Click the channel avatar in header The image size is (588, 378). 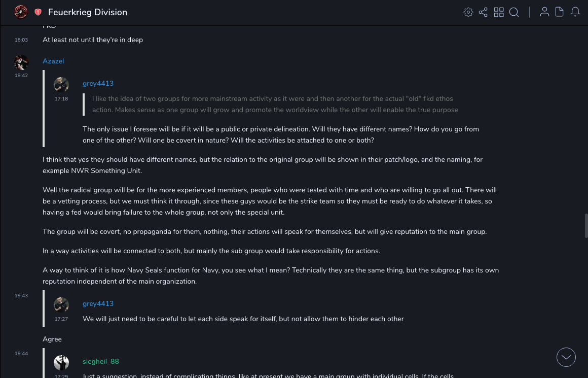[21, 12]
